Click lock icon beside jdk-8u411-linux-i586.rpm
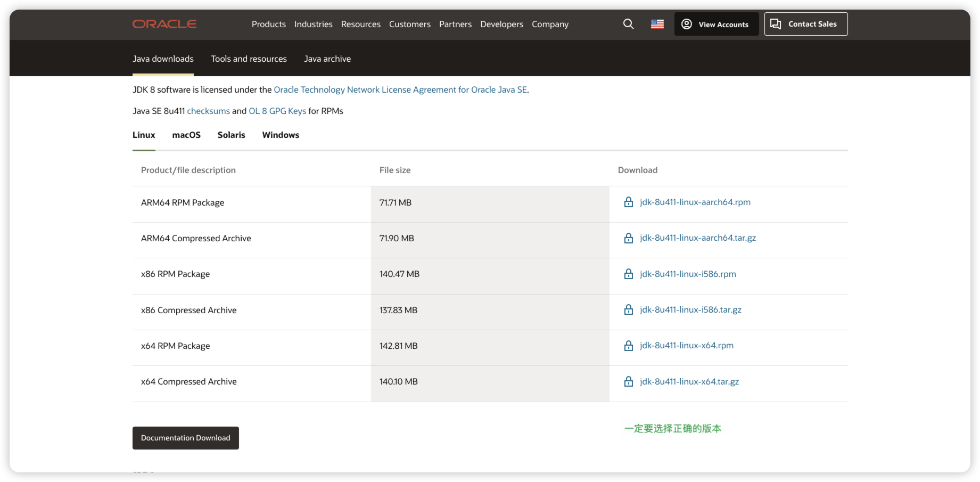Viewport: 980px width, 482px height. tap(629, 274)
